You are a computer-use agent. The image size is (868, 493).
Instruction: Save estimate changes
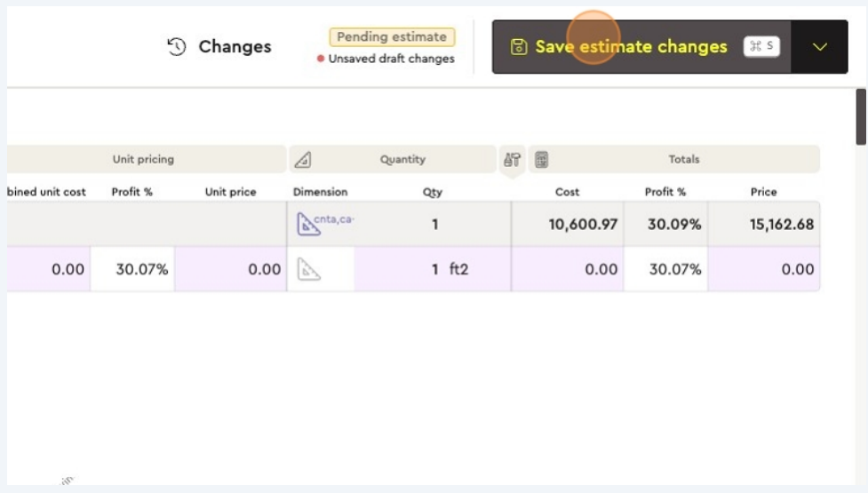coord(631,47)
